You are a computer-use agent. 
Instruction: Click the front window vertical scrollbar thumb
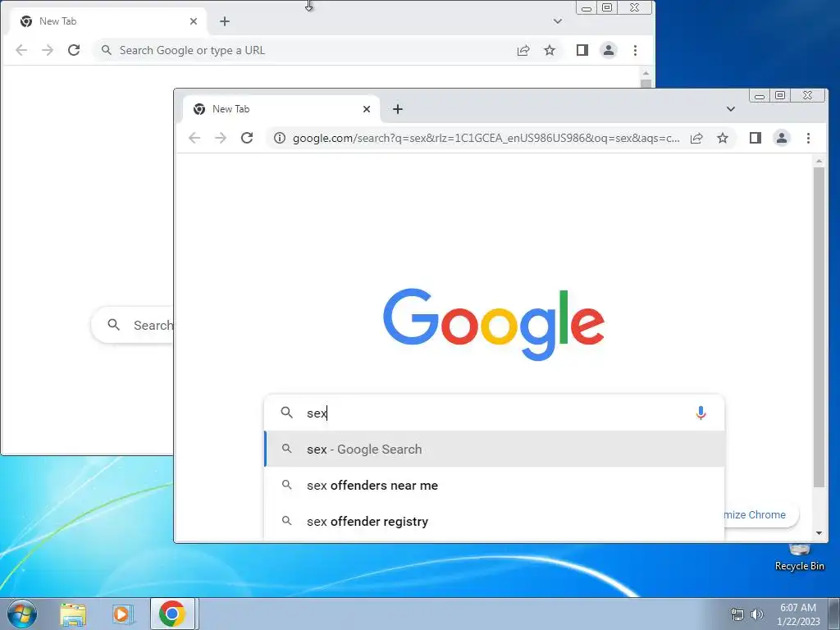819,326
